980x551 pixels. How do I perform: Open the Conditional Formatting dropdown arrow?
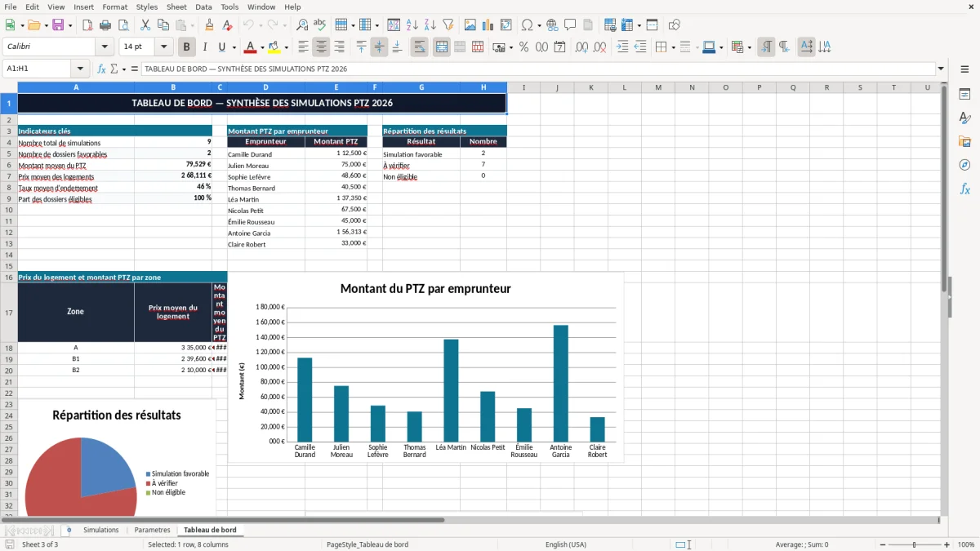[749, 47]
